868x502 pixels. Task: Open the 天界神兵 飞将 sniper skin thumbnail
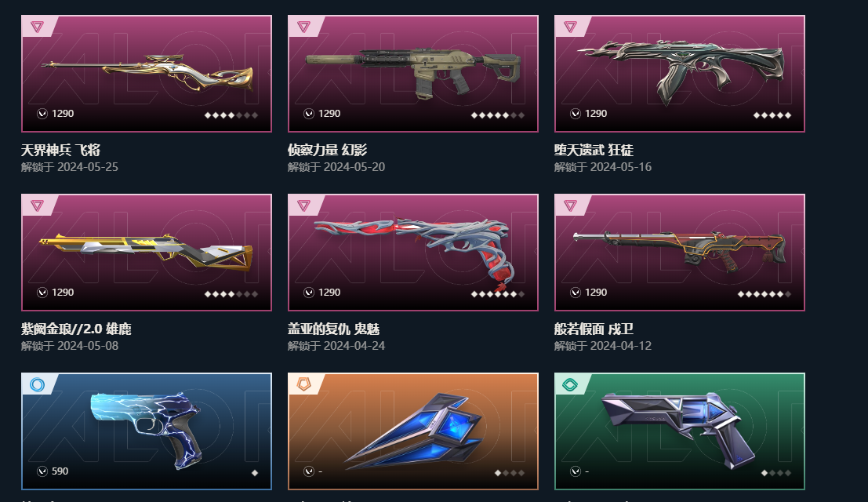pyautogui.click(x=147, y=74)
